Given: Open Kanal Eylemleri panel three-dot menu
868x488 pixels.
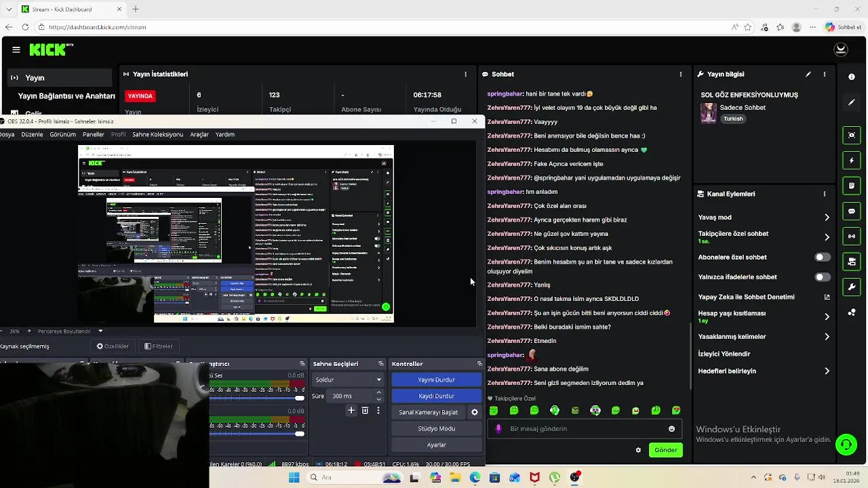Looking at the screenshot, I should 825,194.
